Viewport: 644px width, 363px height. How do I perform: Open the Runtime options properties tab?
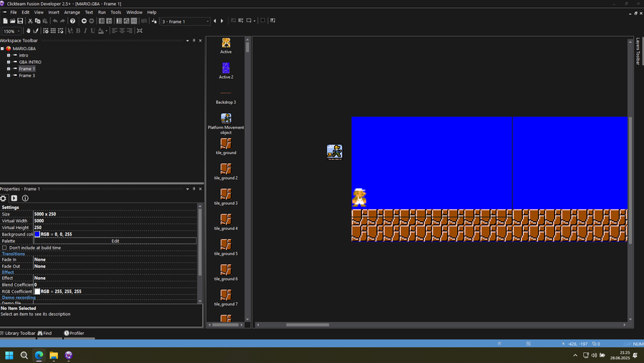click(14, 198)
